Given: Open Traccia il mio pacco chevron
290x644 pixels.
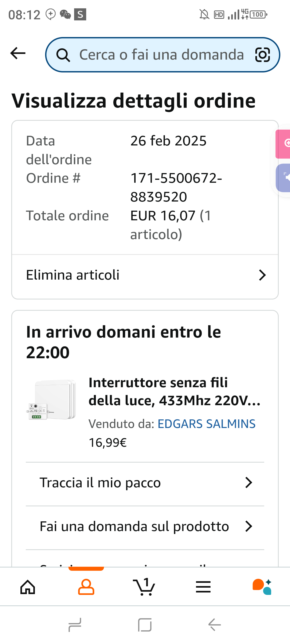Looking at the screenshot, I should (x=249, y=482).
